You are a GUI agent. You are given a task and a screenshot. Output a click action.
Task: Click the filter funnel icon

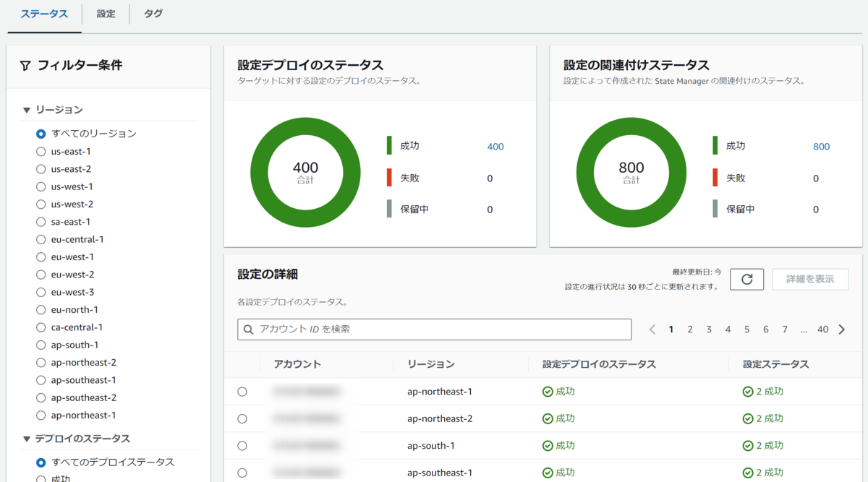(x=25, y=66)
